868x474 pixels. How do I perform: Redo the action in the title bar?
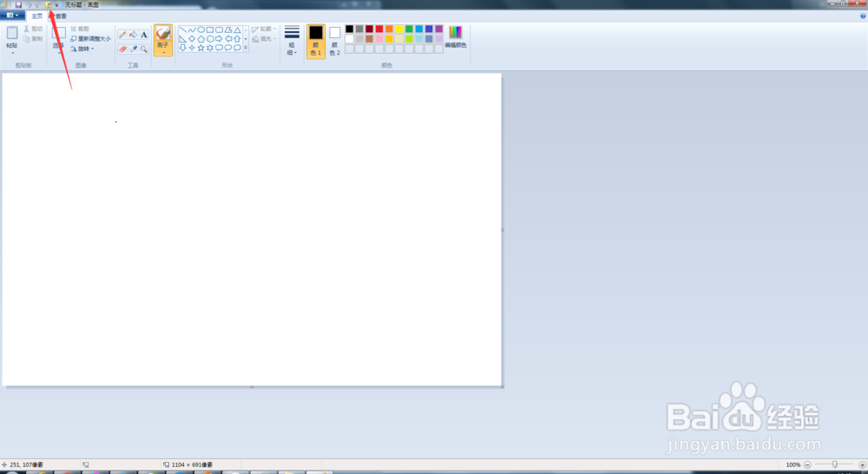pyautogui.click(x=38, y=4)
